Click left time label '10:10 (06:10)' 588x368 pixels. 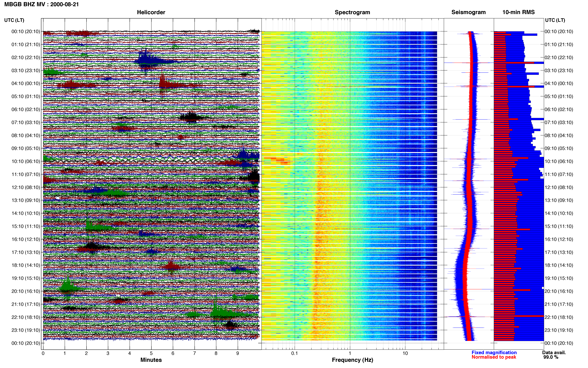pyautogui.click(x=26, y=161)
